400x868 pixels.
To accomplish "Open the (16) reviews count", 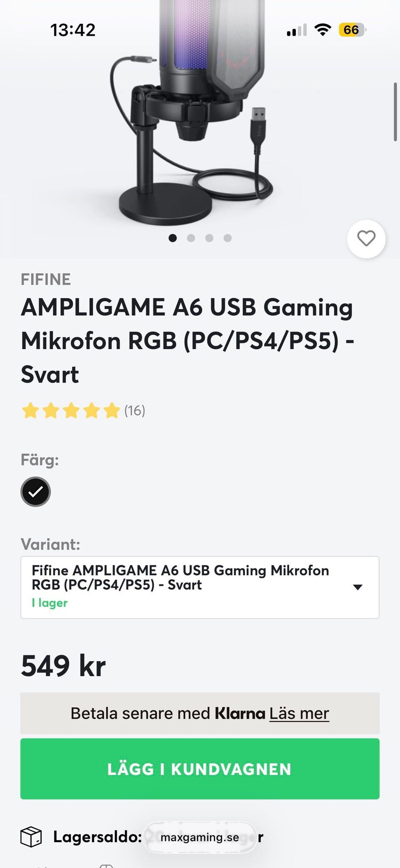I will 135,410.
